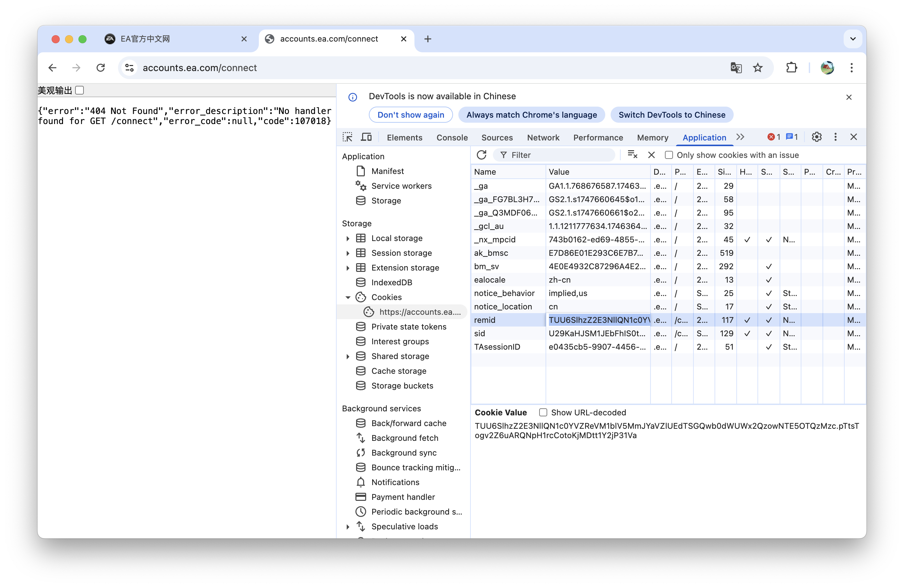The height and width of the screenshot is (588, 904).
Task: Show more DevTools tabs chevron
Action: 740,137
